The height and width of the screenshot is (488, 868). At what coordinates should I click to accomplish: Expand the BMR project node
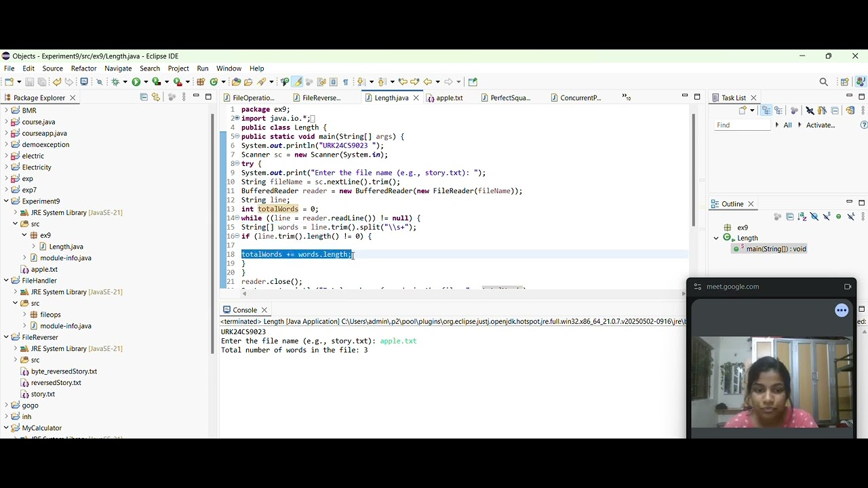6,110
